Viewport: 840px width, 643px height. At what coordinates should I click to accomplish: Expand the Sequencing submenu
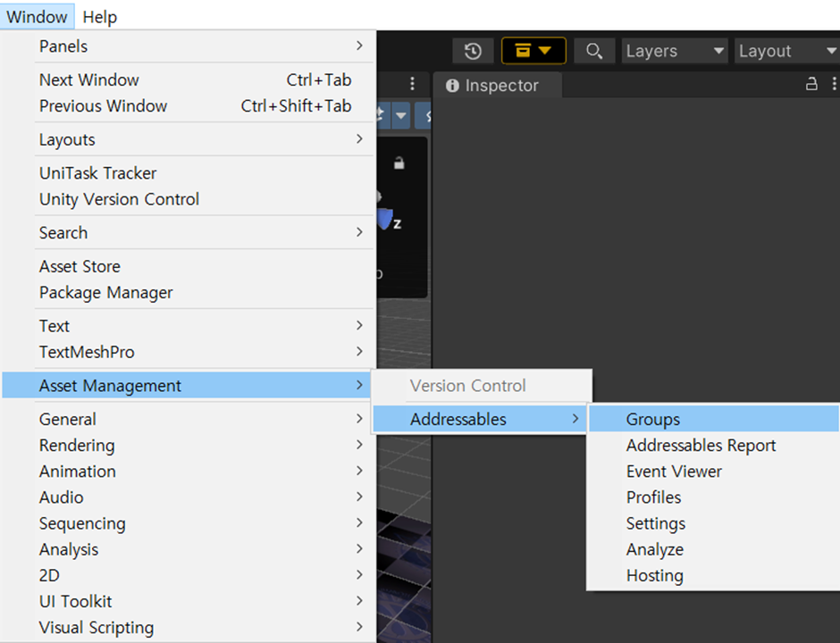pos(188,523)
